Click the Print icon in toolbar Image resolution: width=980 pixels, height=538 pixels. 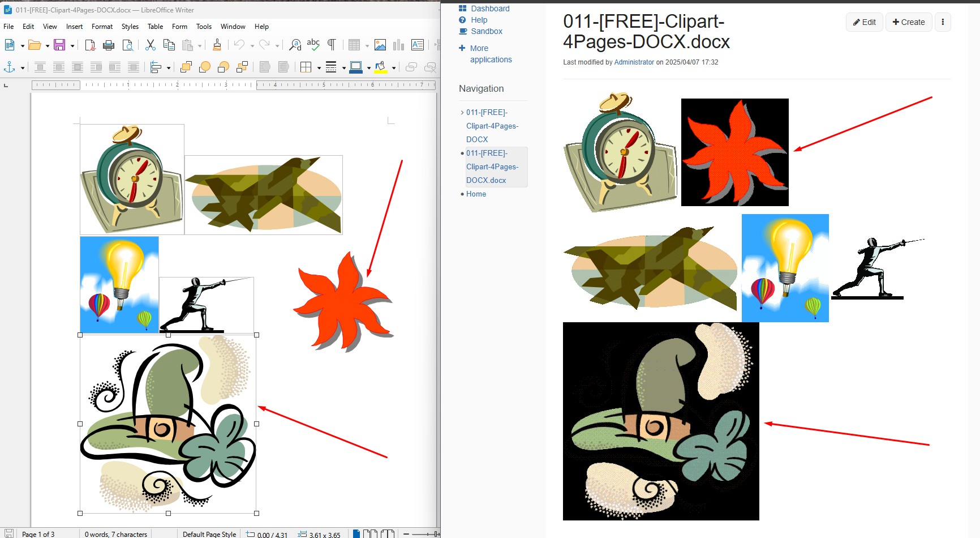point(109,45)
